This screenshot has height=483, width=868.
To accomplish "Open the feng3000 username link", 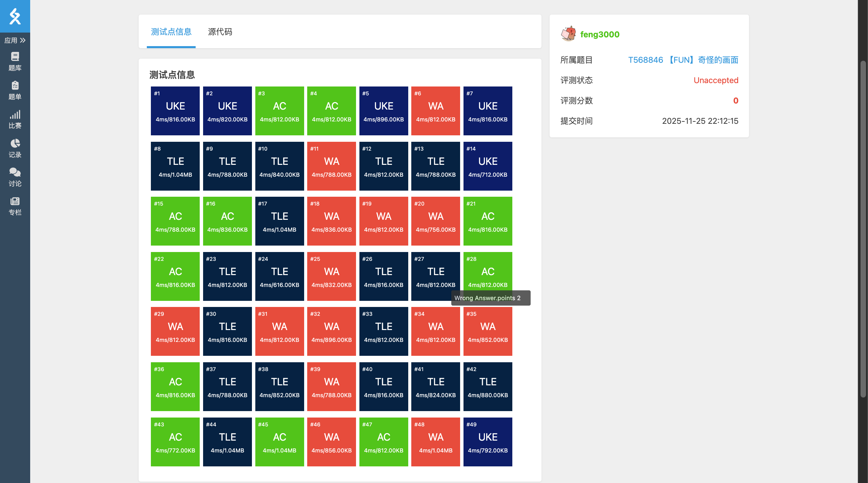I will pyautogui.click(x=599, y=34).
